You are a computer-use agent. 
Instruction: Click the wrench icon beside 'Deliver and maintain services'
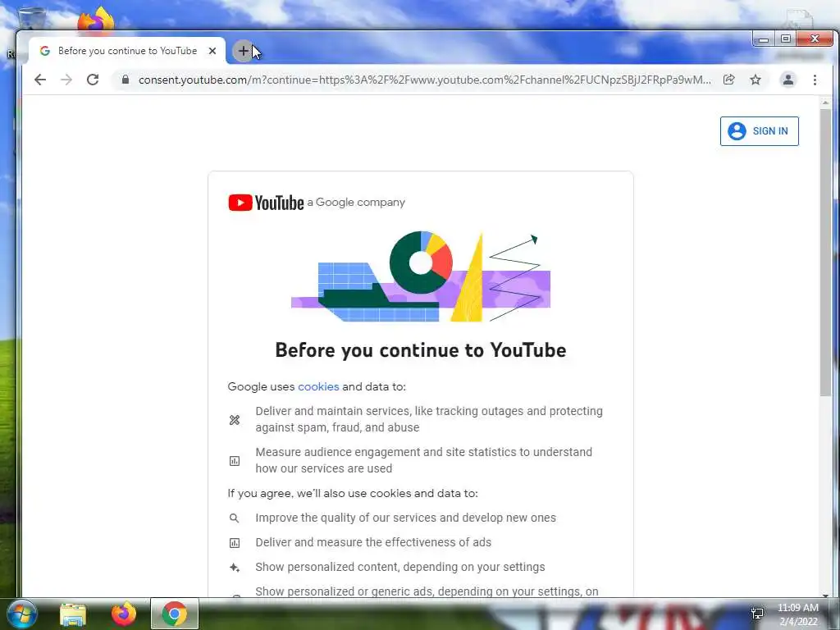pyautogui.click(x=235, y=420)
